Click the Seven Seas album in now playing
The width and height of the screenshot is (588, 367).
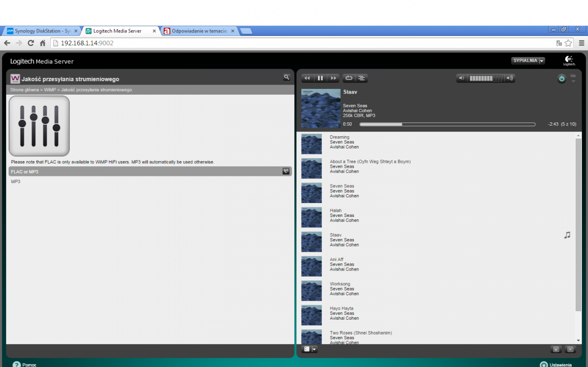pyautogui.click(x=355, y=106)
